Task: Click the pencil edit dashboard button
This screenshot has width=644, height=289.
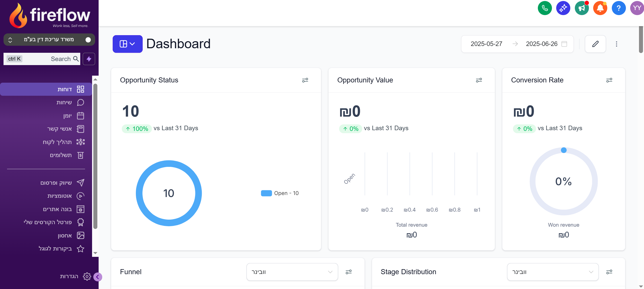Action: click(x=595, y=44)
